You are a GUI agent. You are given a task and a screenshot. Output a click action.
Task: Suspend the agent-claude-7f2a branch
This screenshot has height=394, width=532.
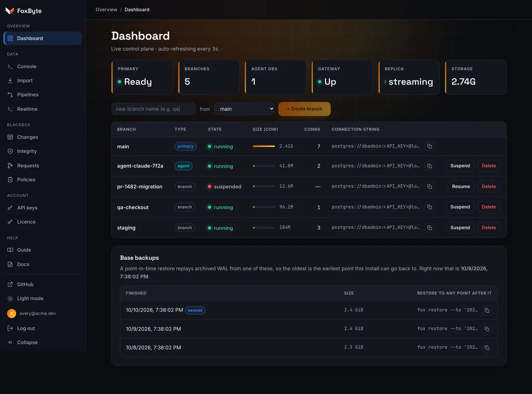tap(460, 166)
